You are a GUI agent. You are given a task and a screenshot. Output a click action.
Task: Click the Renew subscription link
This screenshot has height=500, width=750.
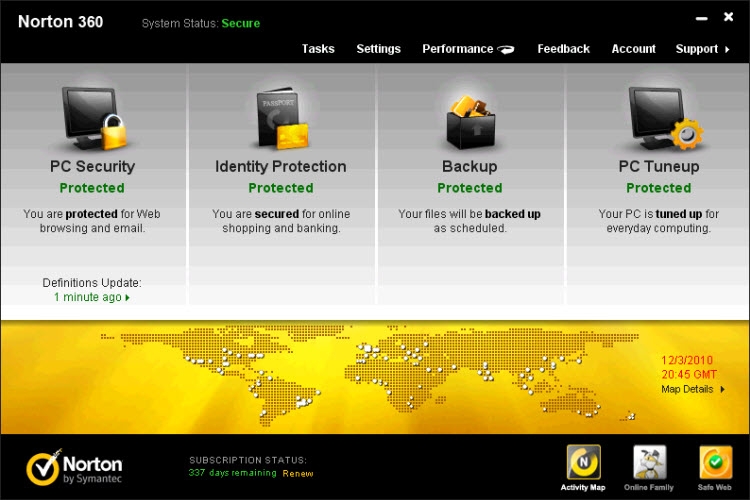298,473
